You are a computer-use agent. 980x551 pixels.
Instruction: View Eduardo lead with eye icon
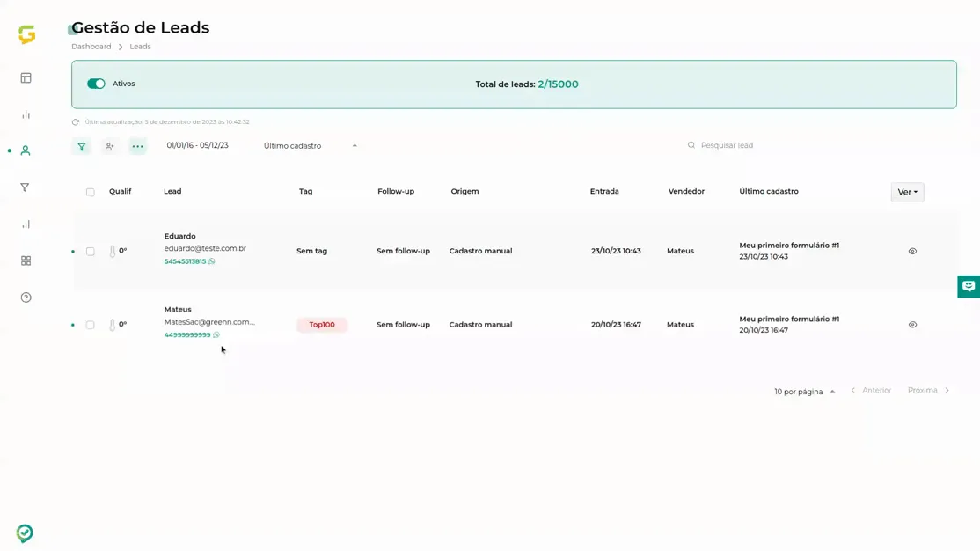[x=912, y=252]
